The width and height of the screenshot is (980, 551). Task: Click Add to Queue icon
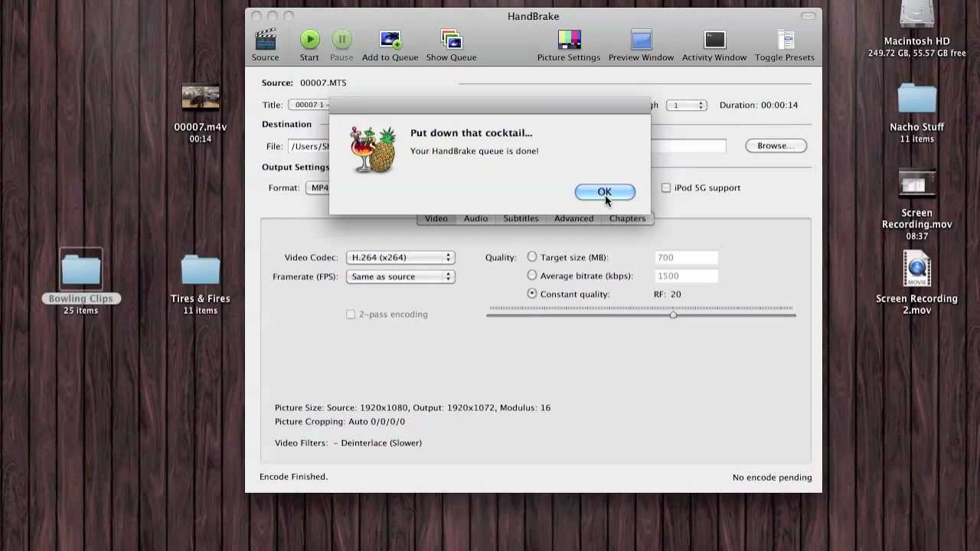coord(390,40)
